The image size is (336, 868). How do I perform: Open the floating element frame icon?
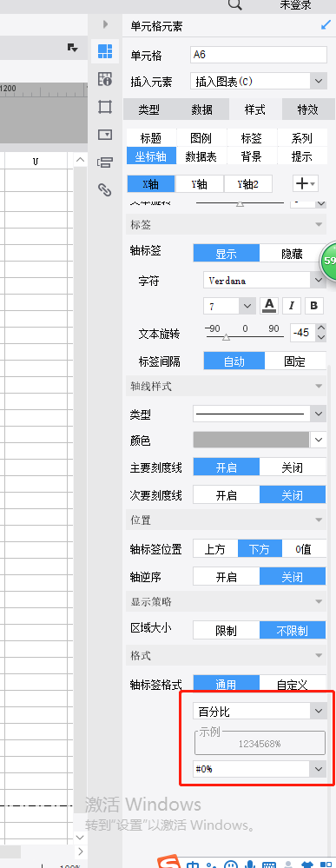105,107
